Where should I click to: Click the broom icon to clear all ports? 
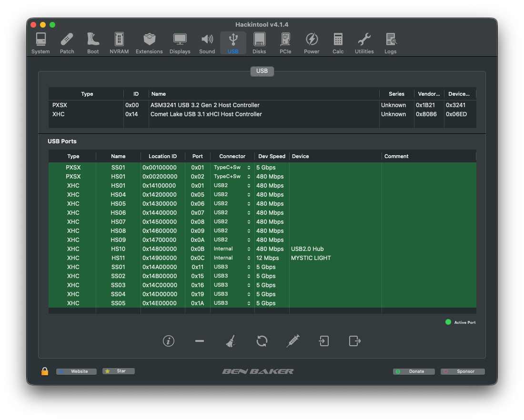231,341
